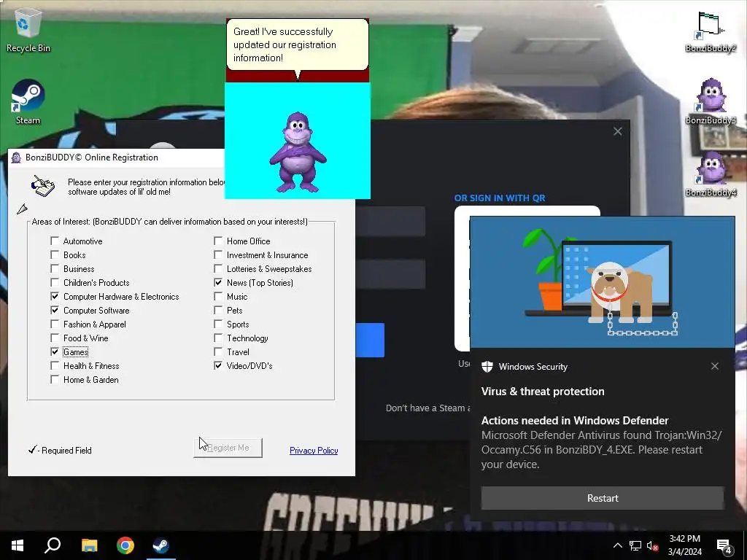Click 'Virus & threat protection' heading

[x=543, y=392]
